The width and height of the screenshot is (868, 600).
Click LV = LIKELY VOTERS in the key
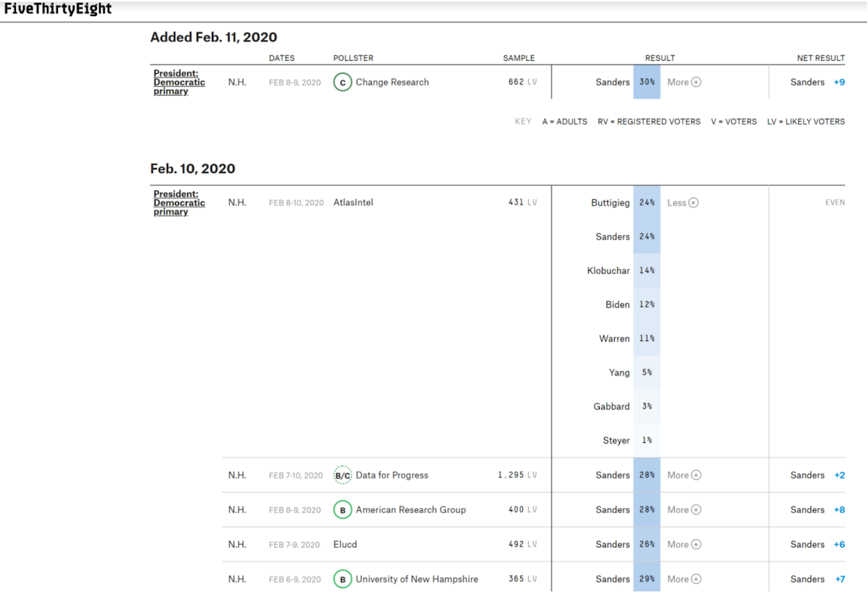(x=806, y=122)
